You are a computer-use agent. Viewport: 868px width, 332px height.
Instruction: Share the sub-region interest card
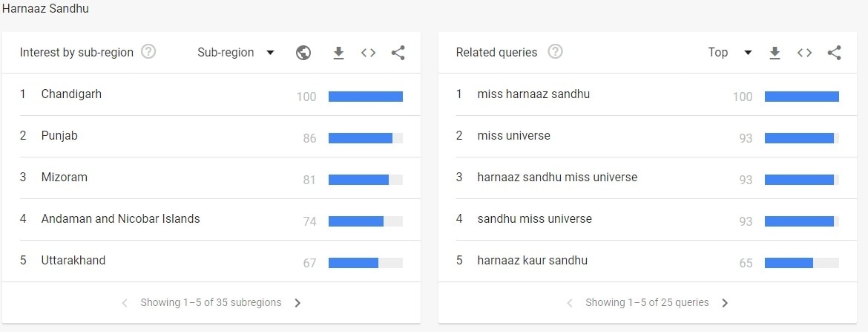point(398,53)
